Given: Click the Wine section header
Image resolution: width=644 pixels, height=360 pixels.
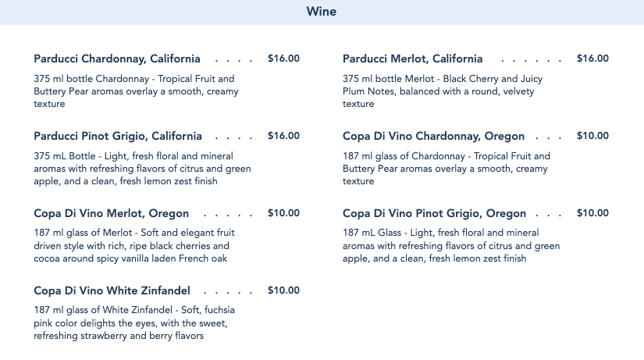Looking at the screenshot, I should click(322, 12).
